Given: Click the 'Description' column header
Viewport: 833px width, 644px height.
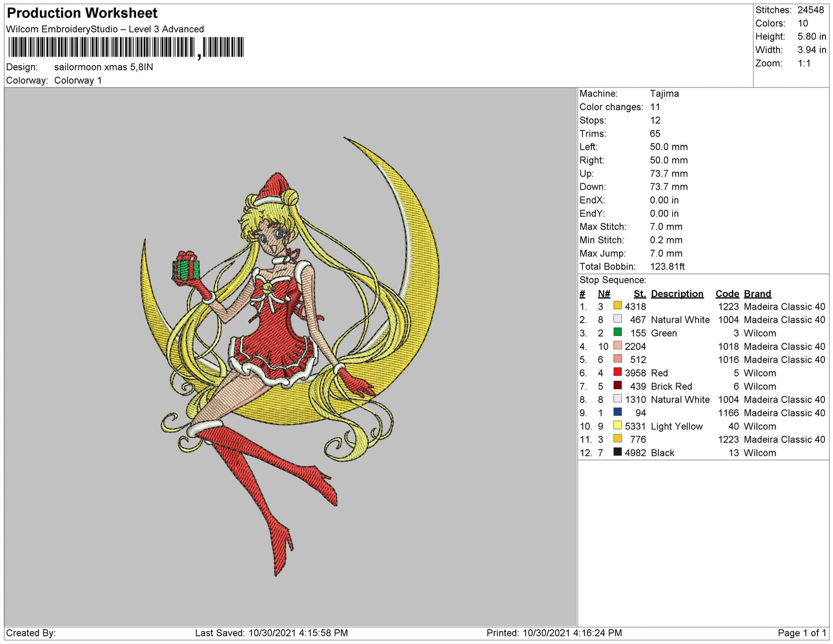Looking at the screenshot, I should click(x=677, y=293).
